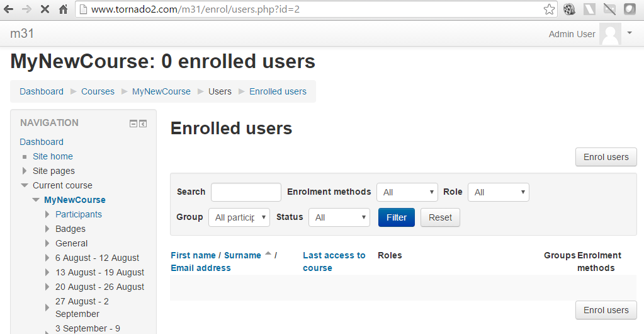This screenshot has width=644, height=334.
Task: Click the blue Filter button
Action: [x=397, y=217]
